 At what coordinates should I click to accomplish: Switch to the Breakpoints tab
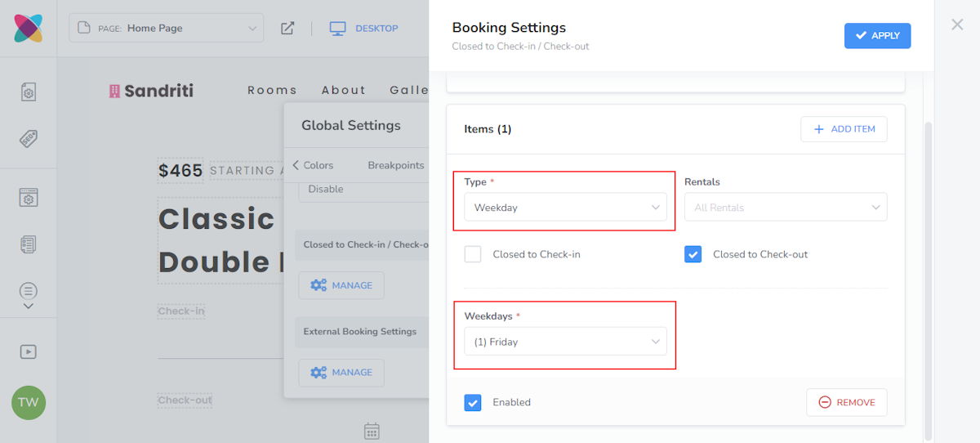[x=396, y=165]
